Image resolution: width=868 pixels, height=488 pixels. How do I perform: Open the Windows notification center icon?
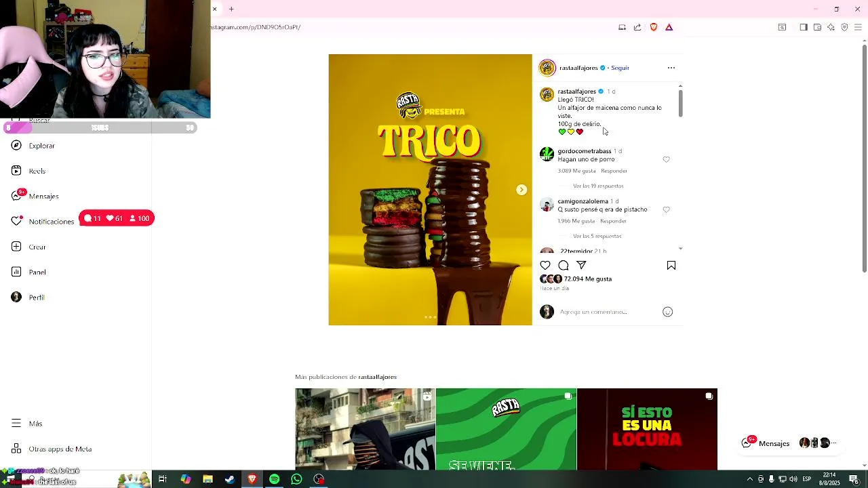(854, 479)
